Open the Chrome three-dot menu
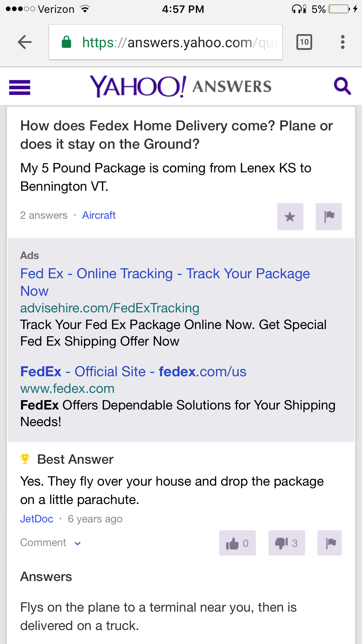Image resolution: width=362 pixels, height=644 pixels. point(342,42)
